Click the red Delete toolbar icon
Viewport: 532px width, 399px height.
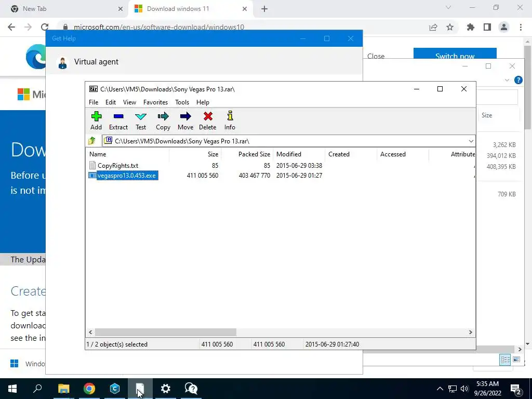pos(208,121)
